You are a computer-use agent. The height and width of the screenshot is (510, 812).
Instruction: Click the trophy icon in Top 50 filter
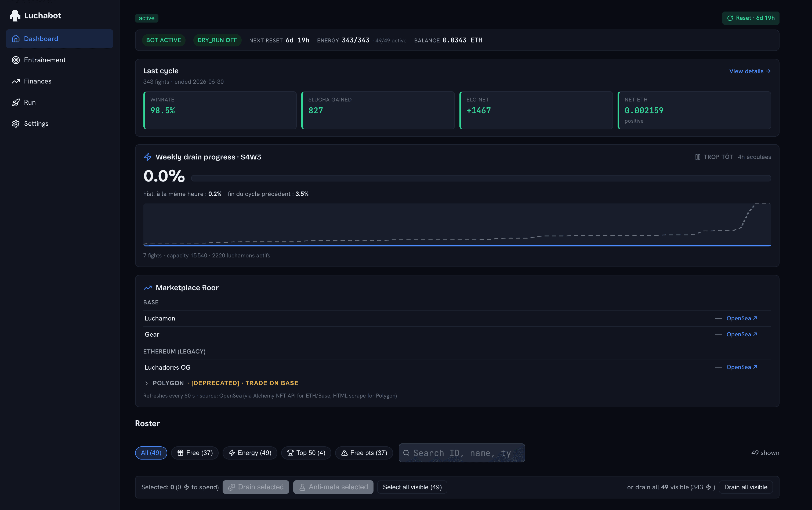(x=290, y=453)
